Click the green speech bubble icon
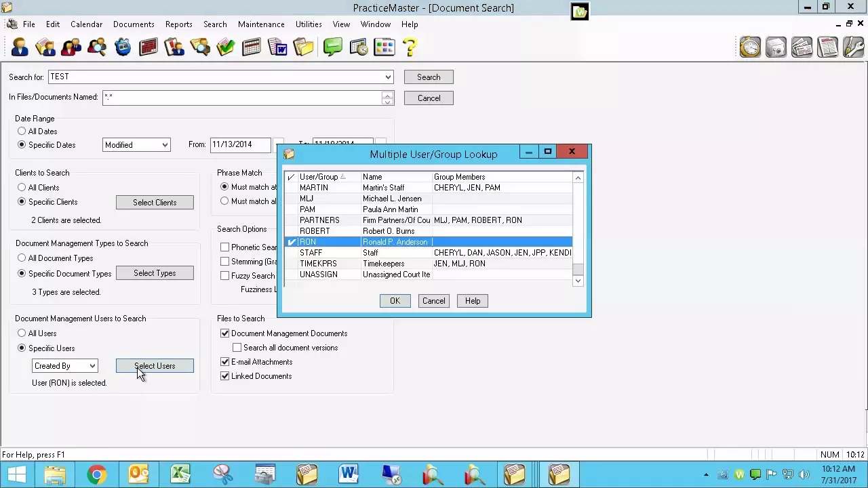This screenshot has height=488, width=868. pyautogui.click(x=332, y=47)
